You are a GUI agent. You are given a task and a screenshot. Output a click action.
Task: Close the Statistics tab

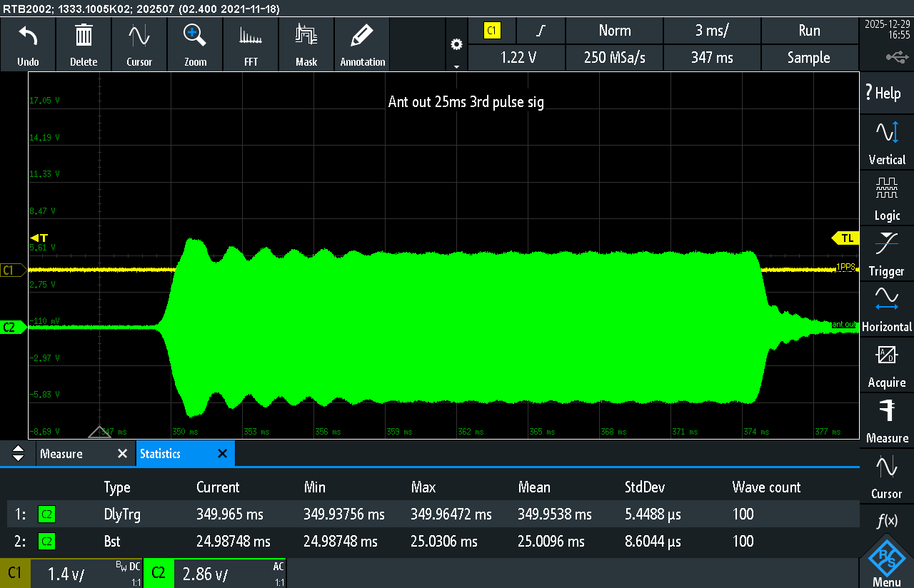tap(222, 454)
